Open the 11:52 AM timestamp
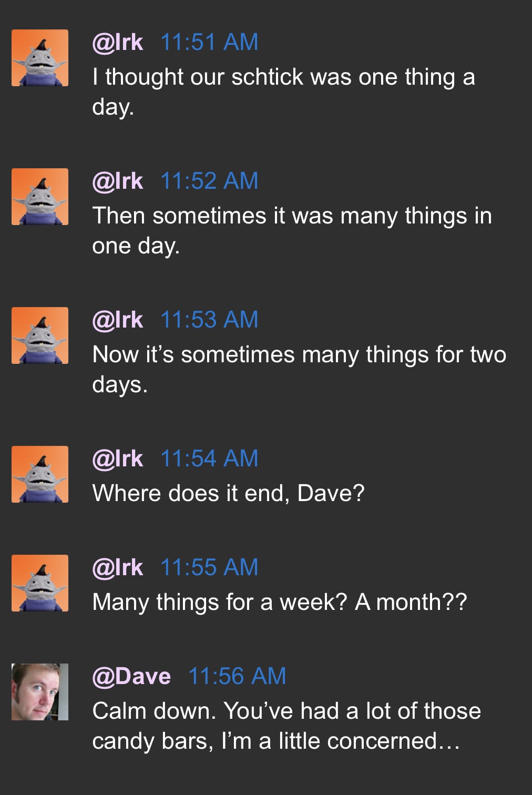 [209, 181]
